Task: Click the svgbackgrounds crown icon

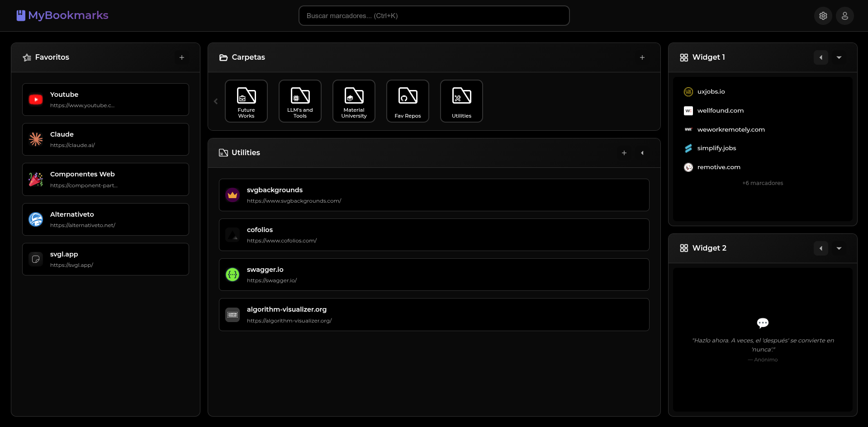Action: point(232,195)
